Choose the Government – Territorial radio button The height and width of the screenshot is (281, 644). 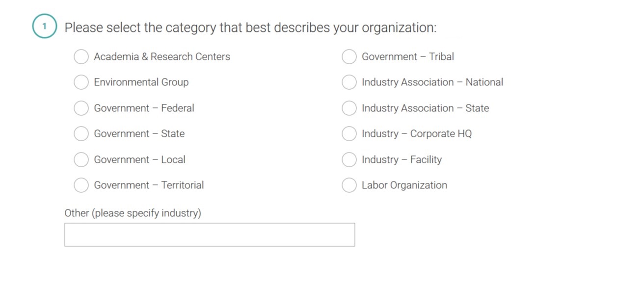[x=81, y=185]
